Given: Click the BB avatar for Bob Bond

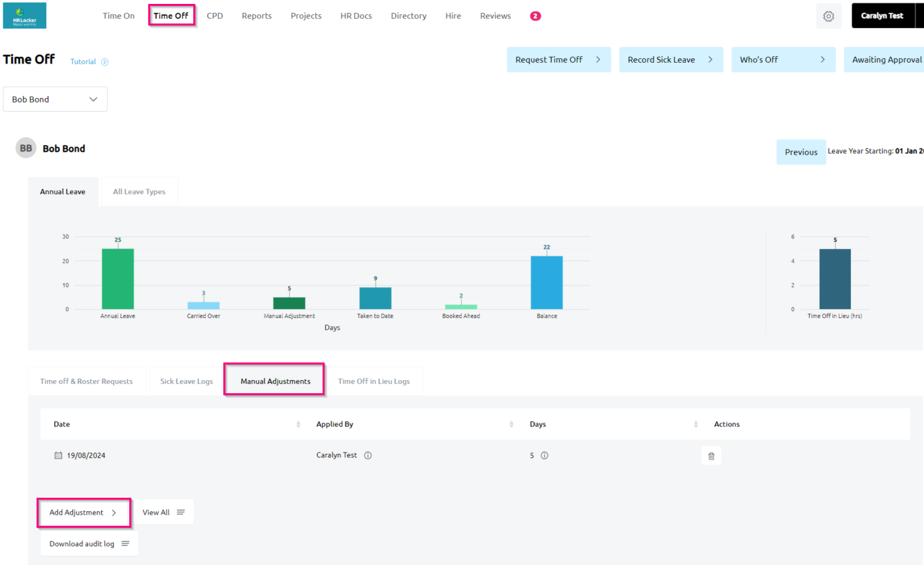Looking at the screenshot, I should click(x=25, y=148).
